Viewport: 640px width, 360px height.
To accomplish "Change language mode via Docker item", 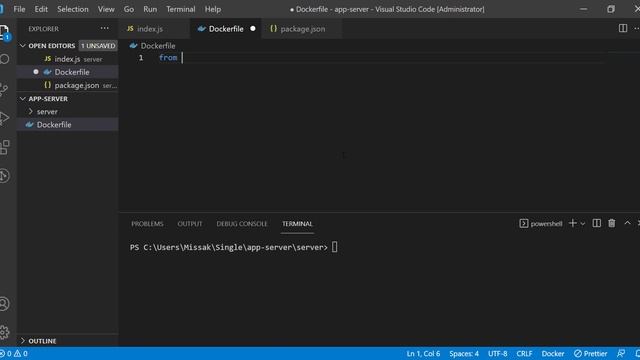I will (553, 353).
